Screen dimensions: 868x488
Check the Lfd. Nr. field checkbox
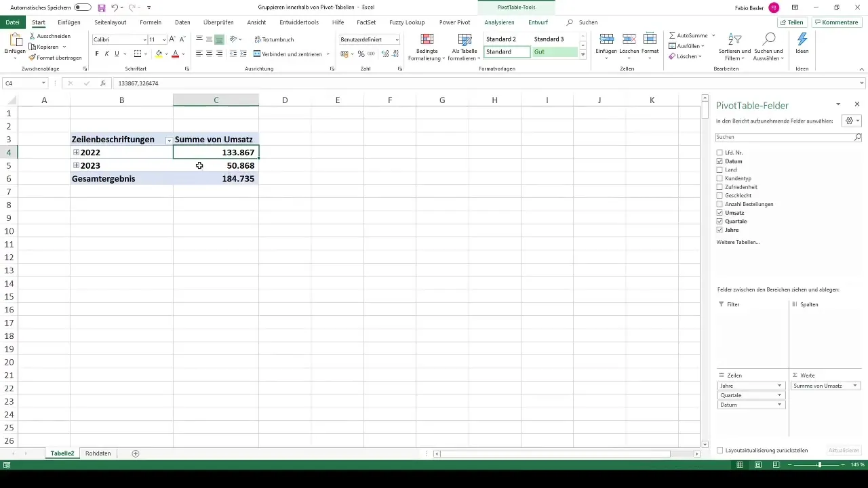(719, 152)
